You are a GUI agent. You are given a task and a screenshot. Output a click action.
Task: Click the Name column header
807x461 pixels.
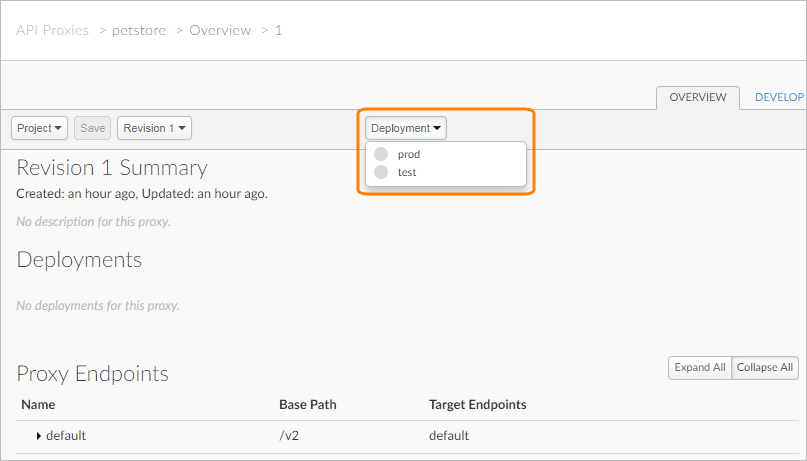(38, 405)
